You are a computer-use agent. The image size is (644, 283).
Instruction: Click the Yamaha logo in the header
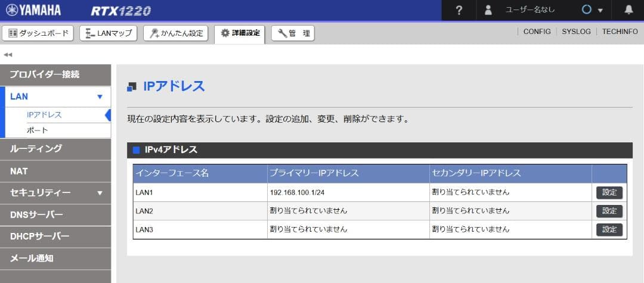(33, 10)
